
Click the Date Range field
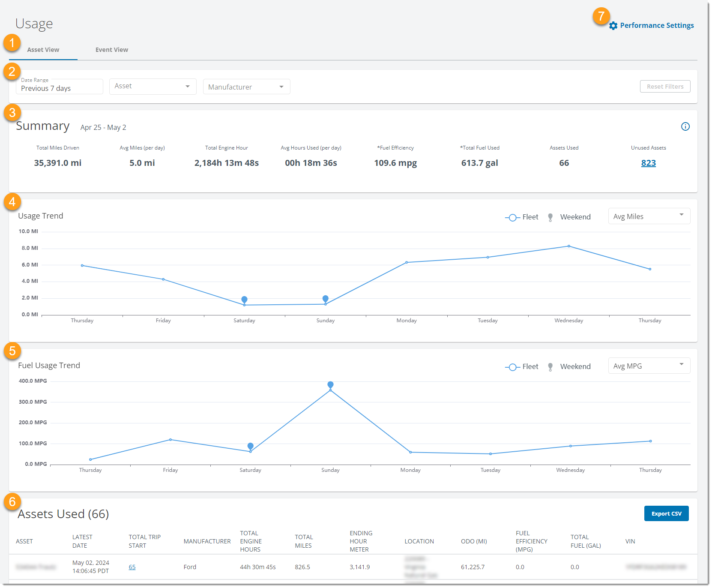pyautogui.click(x=60, y=87)
